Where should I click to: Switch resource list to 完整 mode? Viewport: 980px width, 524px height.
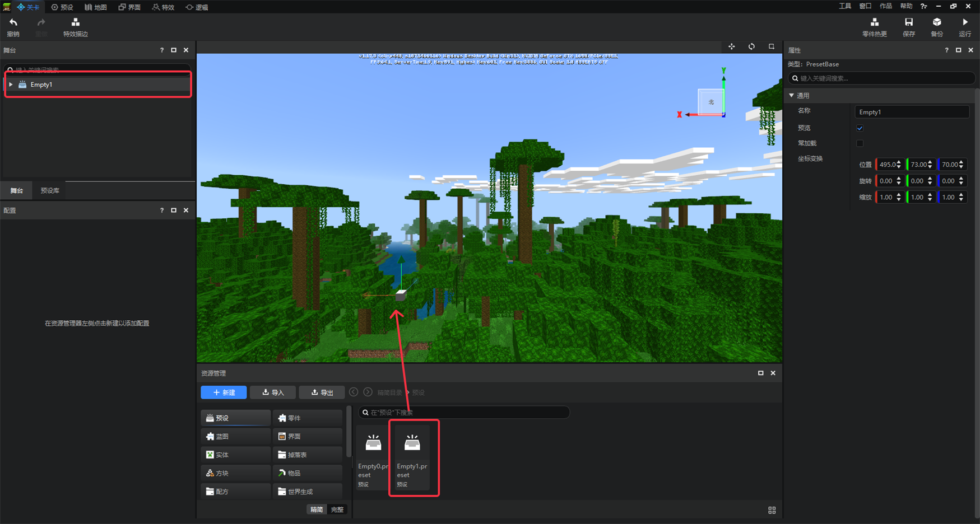click(337, 509)
